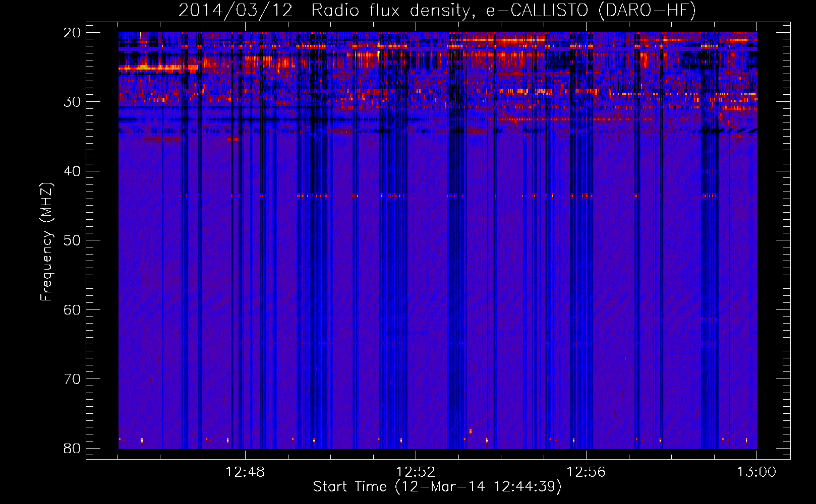
Task: Click the 50 frequency tick label
Action: coord(72,240)
